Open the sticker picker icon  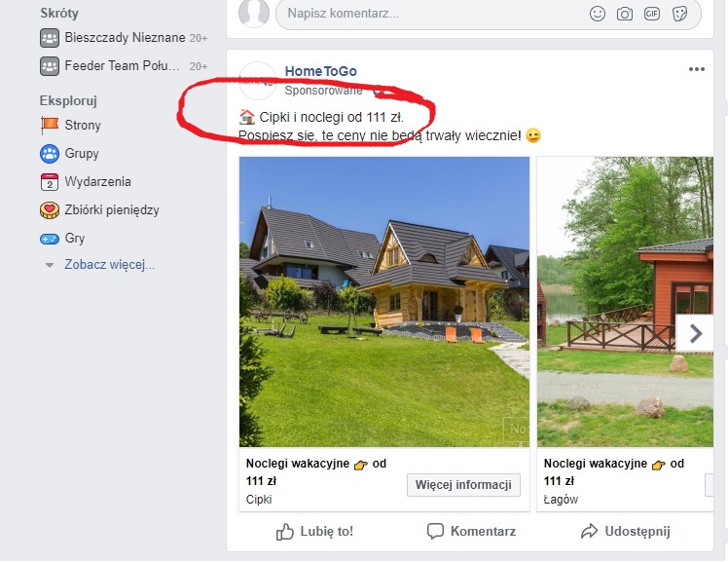point(679,14)
